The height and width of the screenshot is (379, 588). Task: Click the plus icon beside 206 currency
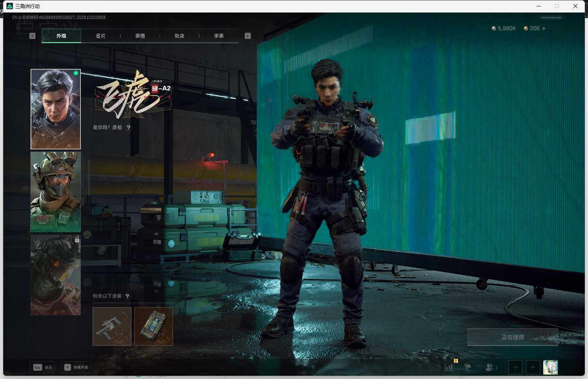(x=544, y=29)
